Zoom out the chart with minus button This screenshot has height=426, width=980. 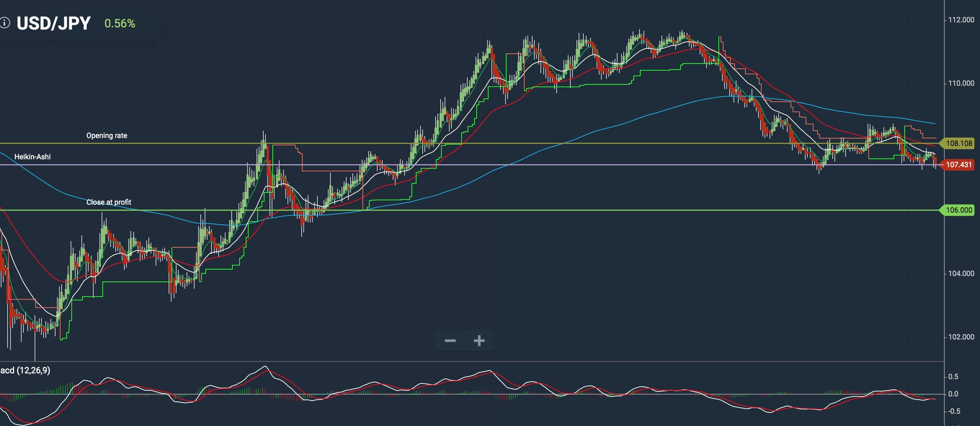450,340
